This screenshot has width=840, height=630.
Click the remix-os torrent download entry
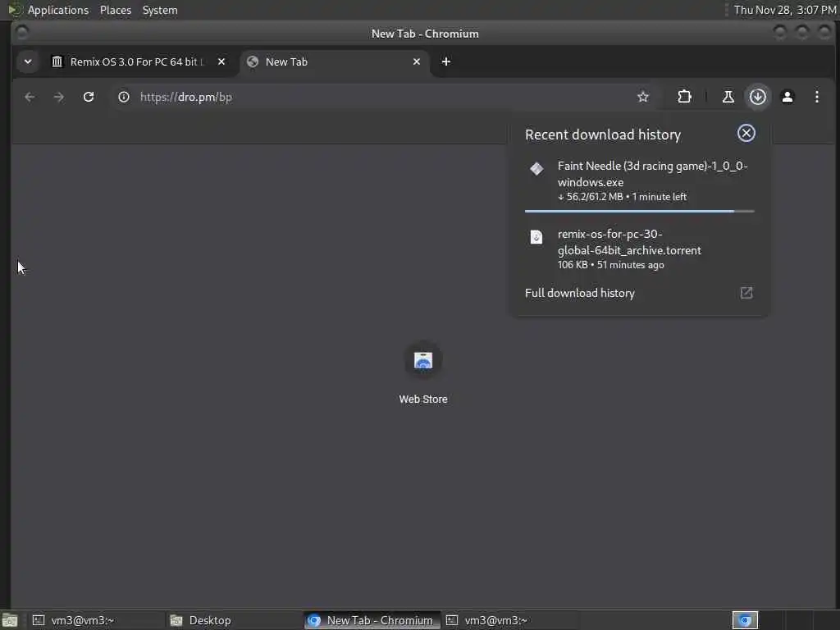639,249
